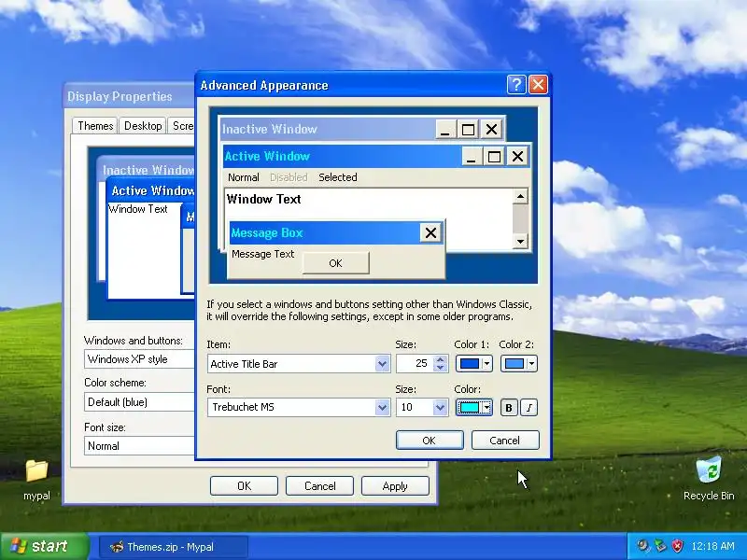The height and width of the screenshot is (560, 747).
Task: Toggle the Italic font button
Action: coord(529,408)
